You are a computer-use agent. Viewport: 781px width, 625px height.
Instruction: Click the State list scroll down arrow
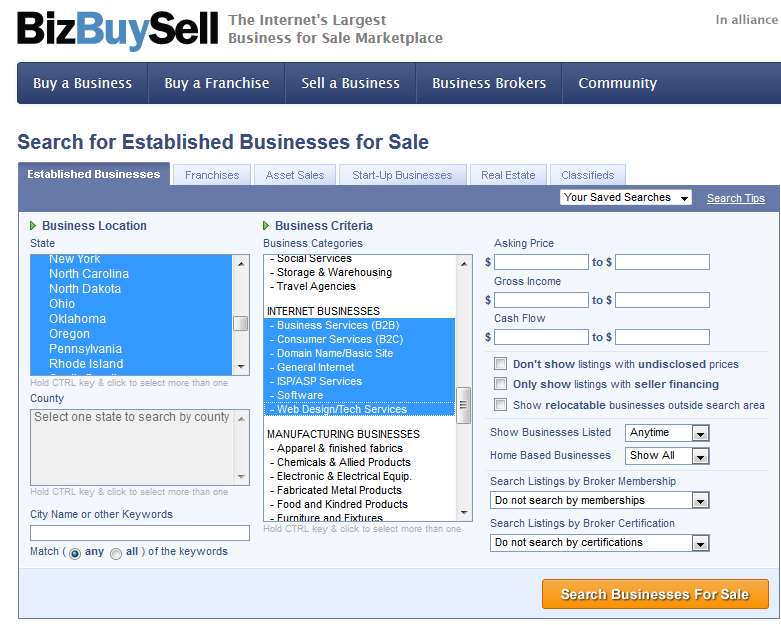241,367
